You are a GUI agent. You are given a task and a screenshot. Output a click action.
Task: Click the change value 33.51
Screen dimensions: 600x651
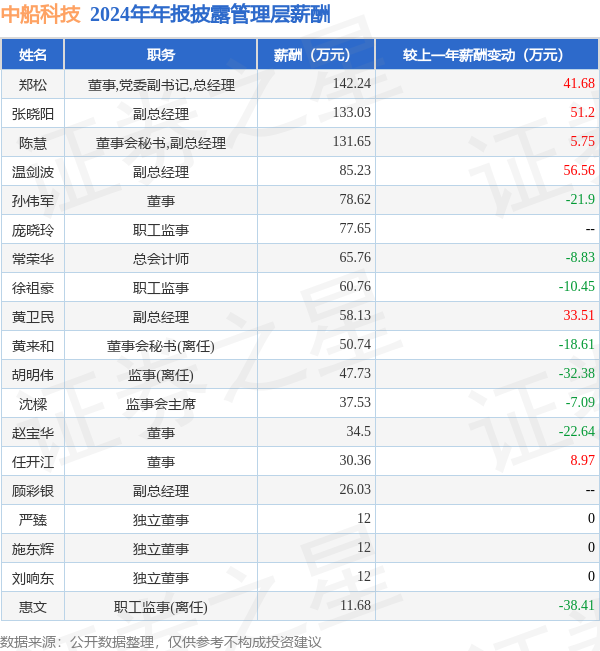point(579,316)
